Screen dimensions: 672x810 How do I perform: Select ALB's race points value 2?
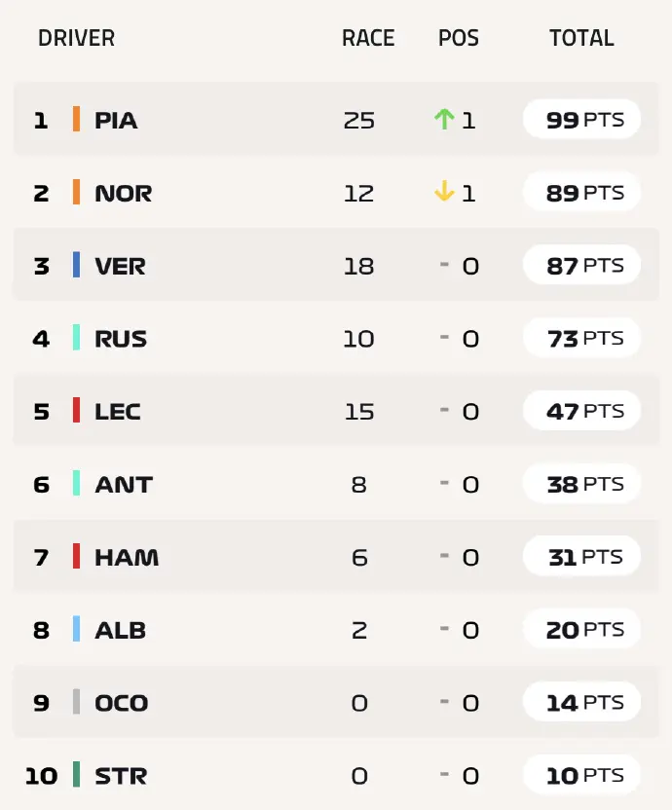pos(359,630)
